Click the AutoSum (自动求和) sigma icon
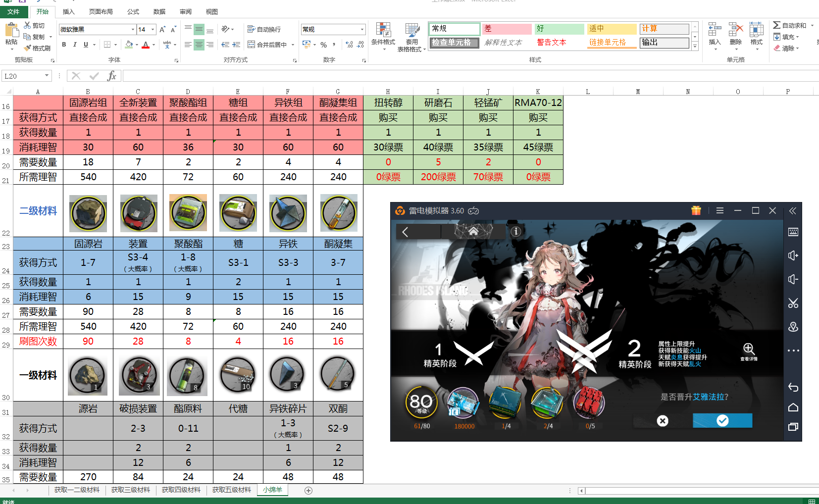The width and height of the screenshot is (819, 504). point(776,25)
